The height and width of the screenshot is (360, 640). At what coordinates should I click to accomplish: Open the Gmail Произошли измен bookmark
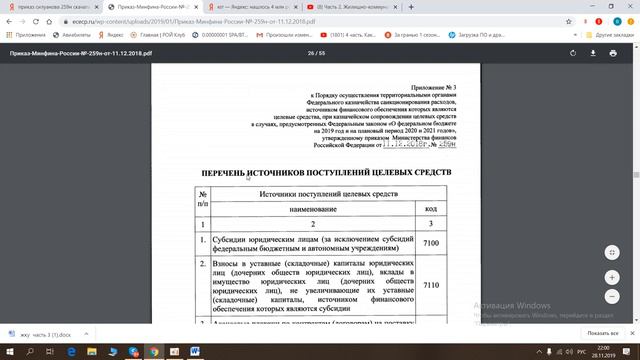(284, 35)
